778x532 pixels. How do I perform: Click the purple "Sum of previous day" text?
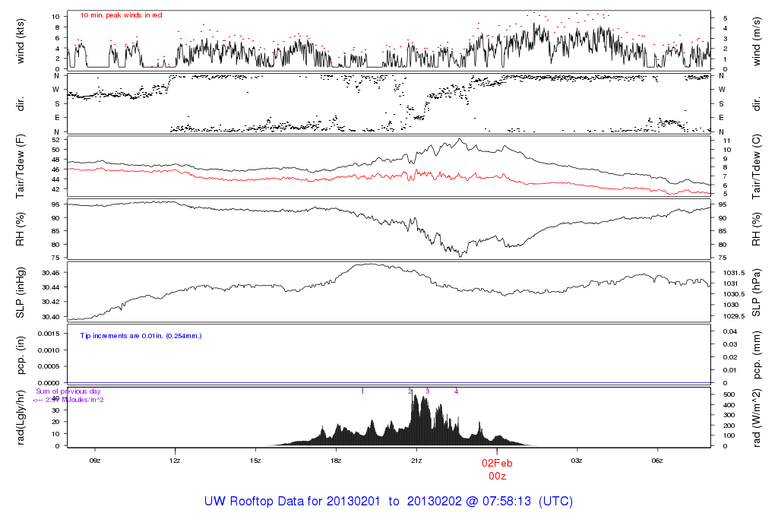(x=68, y=391)
